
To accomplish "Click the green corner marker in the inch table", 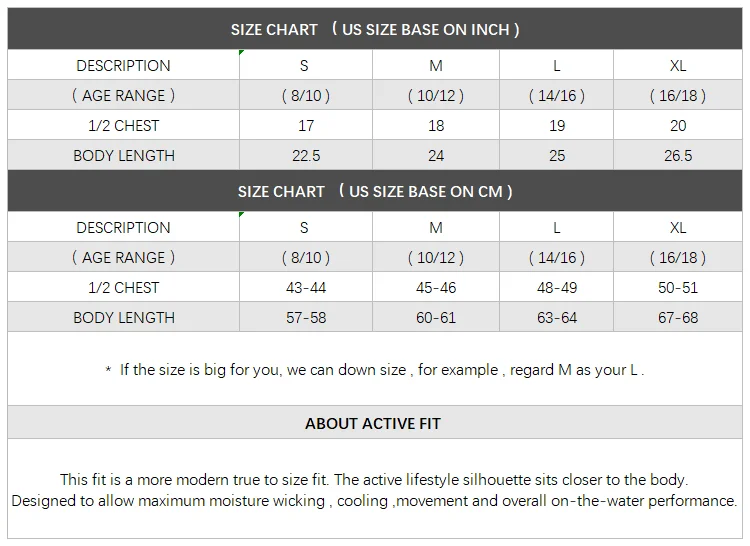I will coord(242,53).
